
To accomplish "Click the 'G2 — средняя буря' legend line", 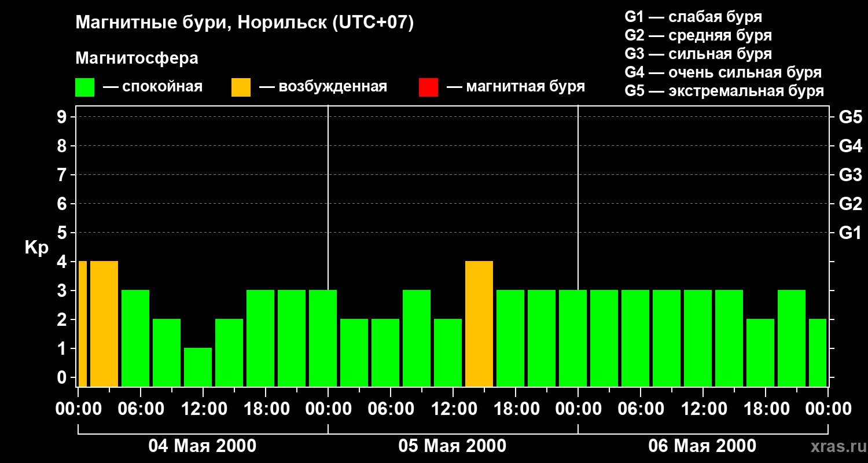I will (x=698, y=35).
